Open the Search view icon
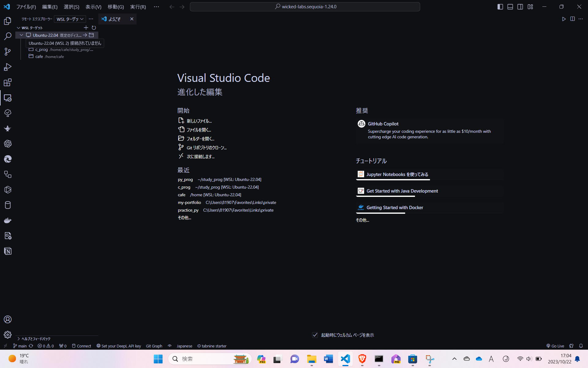 [x=8, y=36]
